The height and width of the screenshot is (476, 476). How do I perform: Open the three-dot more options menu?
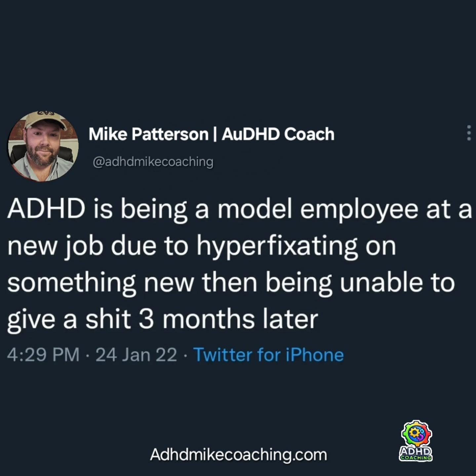point(468,133)
